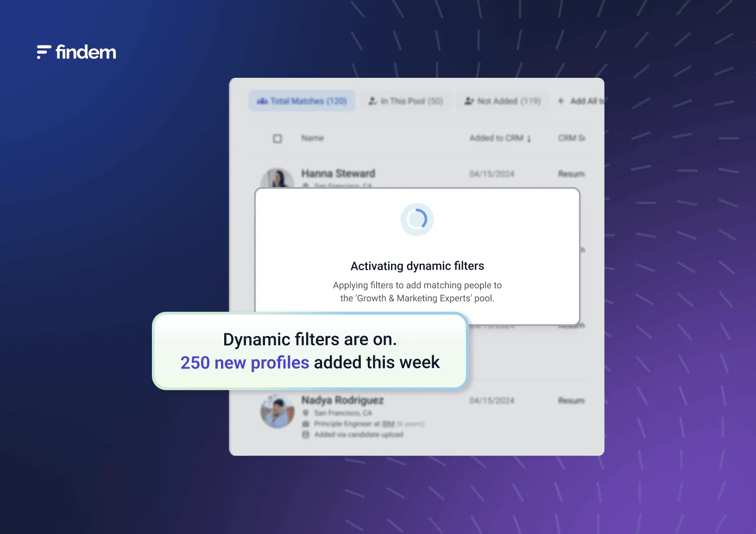
Task: Click the Added via candidate upload text
Action: click(359, 435)
